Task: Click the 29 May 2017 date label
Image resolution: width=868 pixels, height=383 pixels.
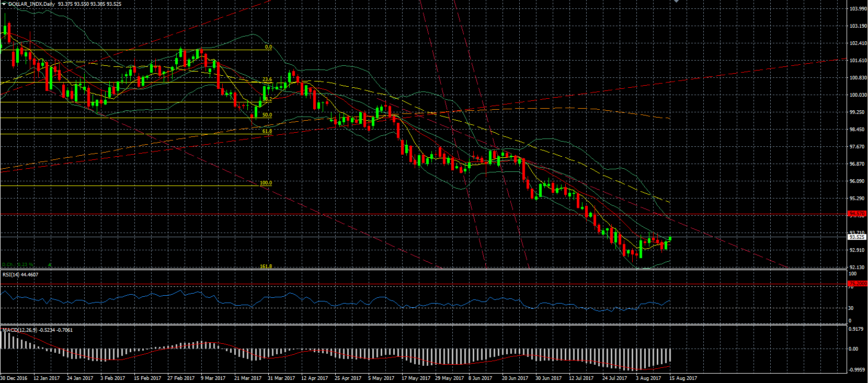Action: pos(449,378)
